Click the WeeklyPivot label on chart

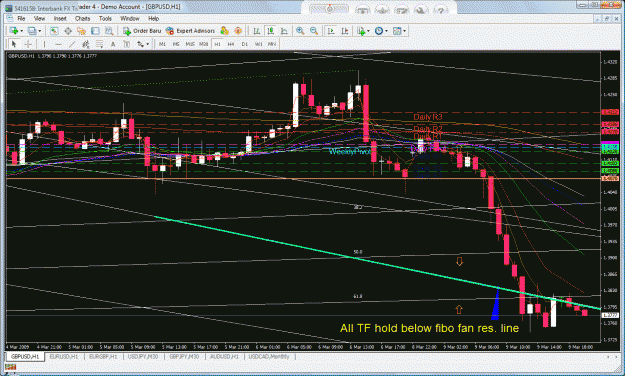tap(350, 151)
